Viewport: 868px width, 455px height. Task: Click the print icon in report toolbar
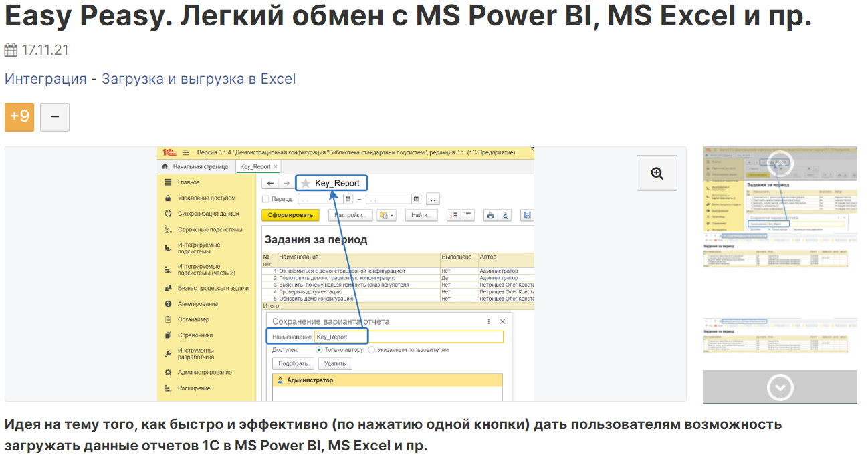coord(490,215)
